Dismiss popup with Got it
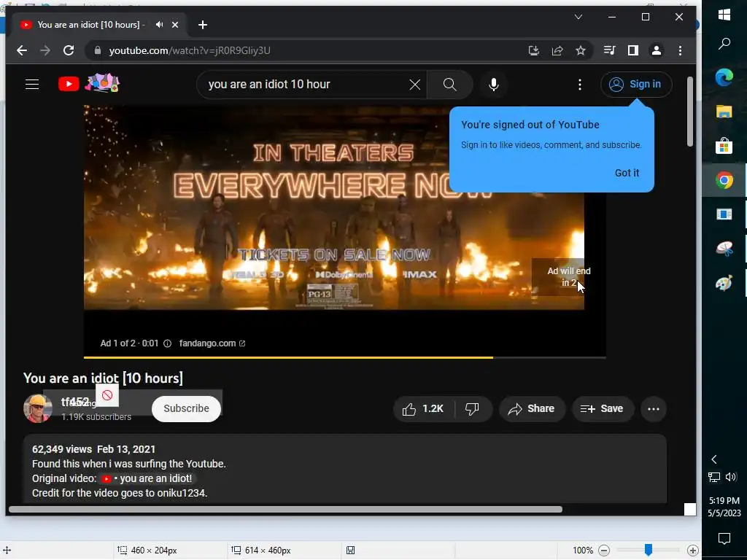The width and height of the screenshot is (747, 560). pos(627,173)
